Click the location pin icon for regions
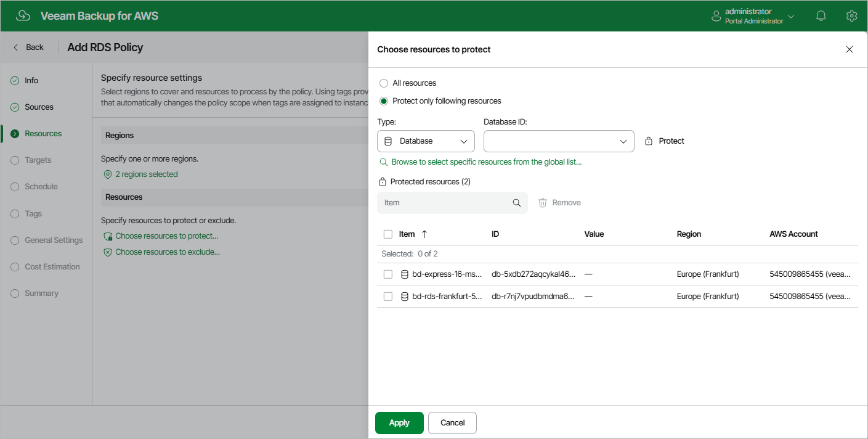Image resolution: width=868 pixels, height=439 pixels. pyautogui.click(x=108, y=174)
